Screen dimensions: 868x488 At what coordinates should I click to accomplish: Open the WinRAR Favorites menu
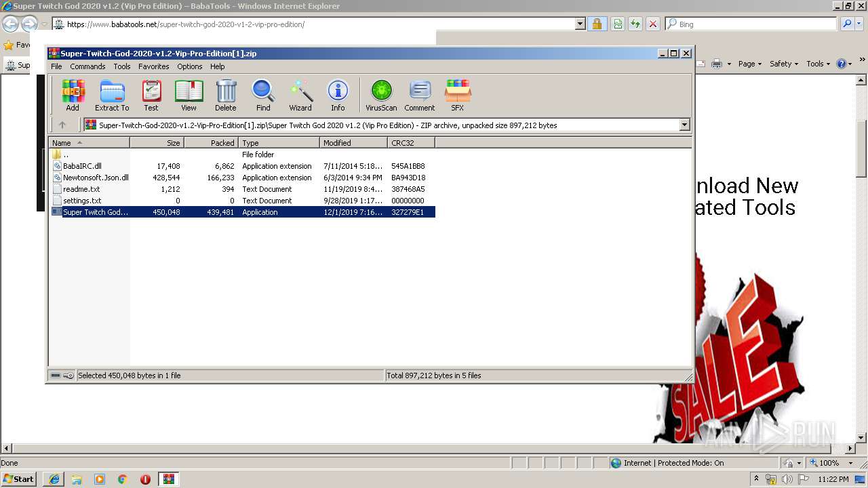154,66
